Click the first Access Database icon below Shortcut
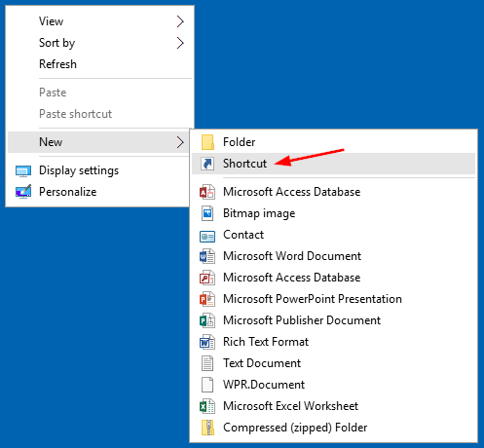Image resolution: width=484 pixels, height=448 pixels. pyautogui.click(x=207, y=192)
